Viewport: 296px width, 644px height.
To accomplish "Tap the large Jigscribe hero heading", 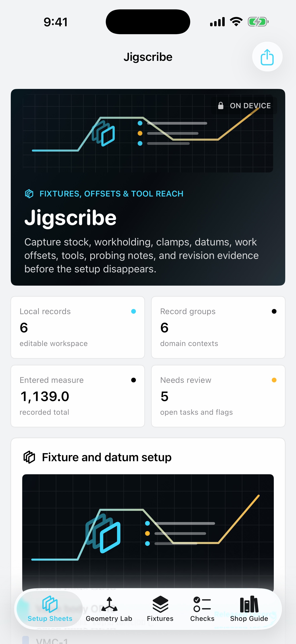I will (70, 218).
